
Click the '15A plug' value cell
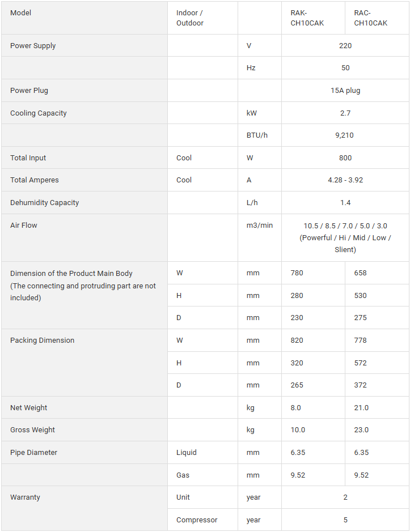pyautogui.click(x=345, y=91)
